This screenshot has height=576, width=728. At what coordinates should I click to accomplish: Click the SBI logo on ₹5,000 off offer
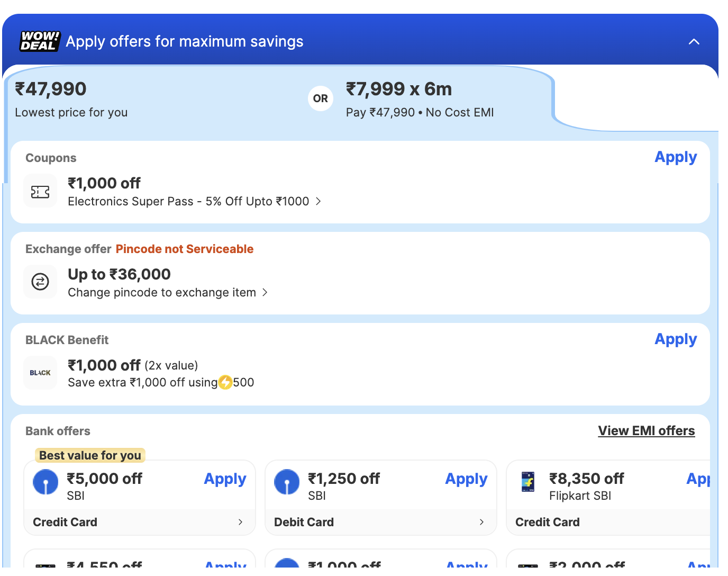click(46, 482)
